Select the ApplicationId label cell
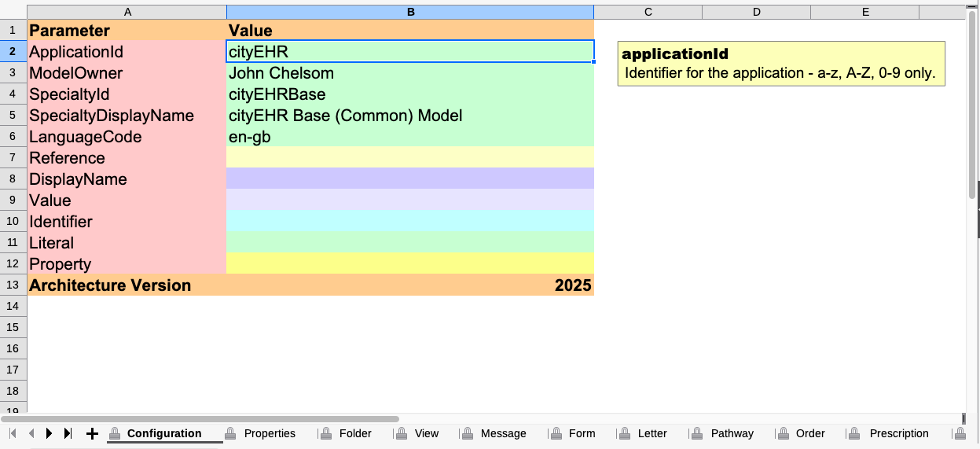Viewport: 980px width, 449px height. (127, 52)
